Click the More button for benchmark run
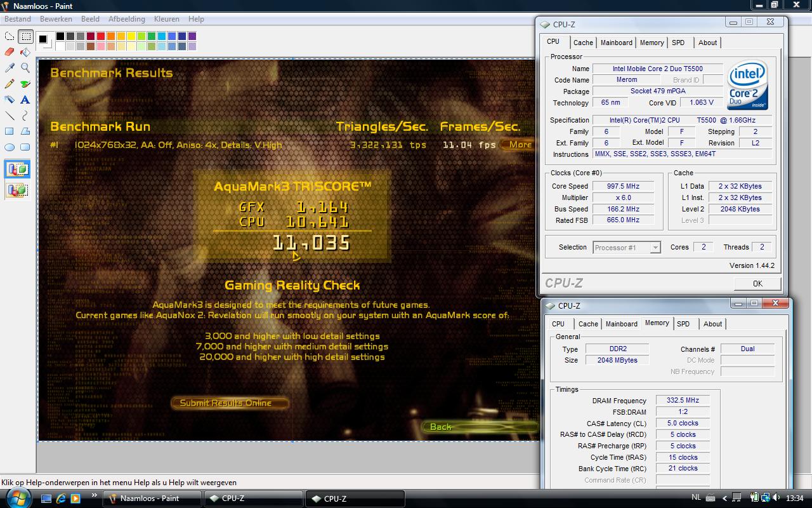The image size is (812, 508). click(520, 145)
